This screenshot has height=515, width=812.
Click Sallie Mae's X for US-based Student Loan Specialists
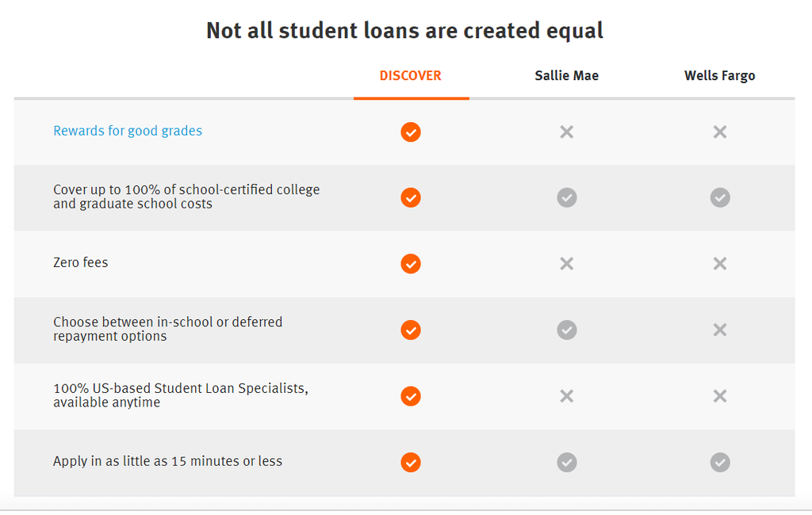[x=567, y=395]
